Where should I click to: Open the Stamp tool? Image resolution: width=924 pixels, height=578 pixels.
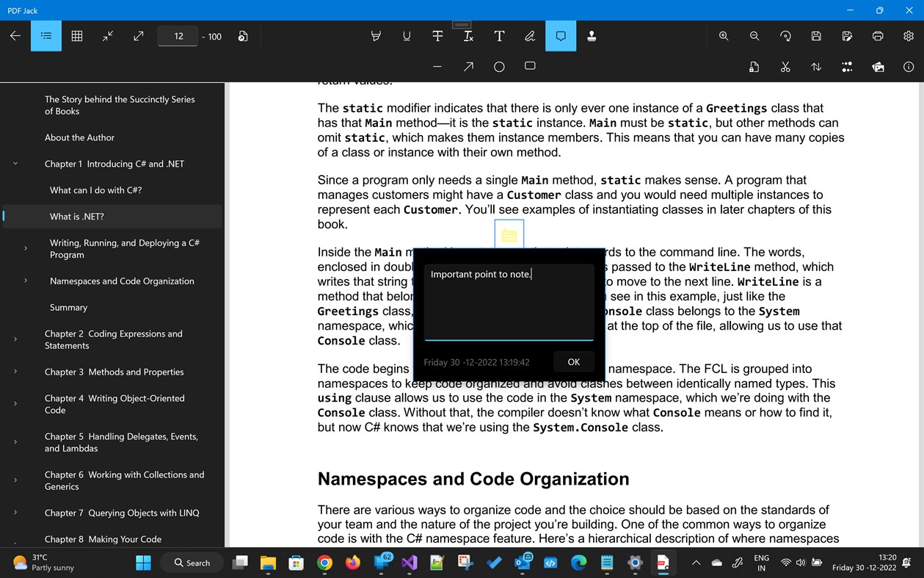point(592,35)
